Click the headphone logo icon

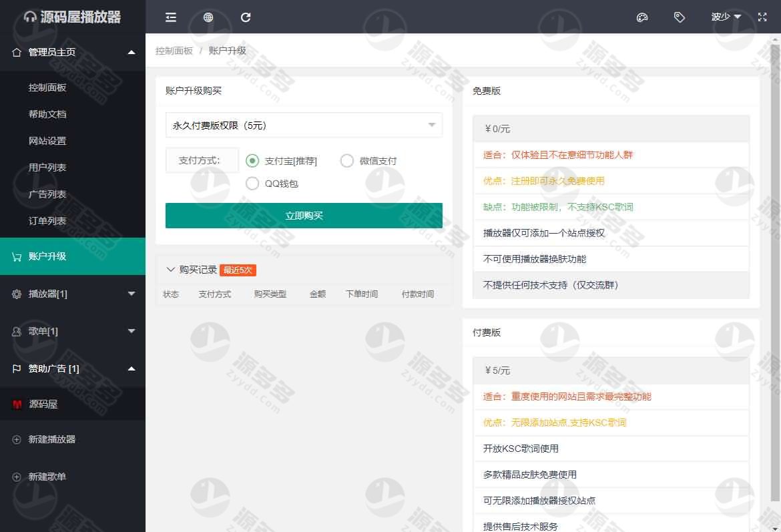point(31,17)
